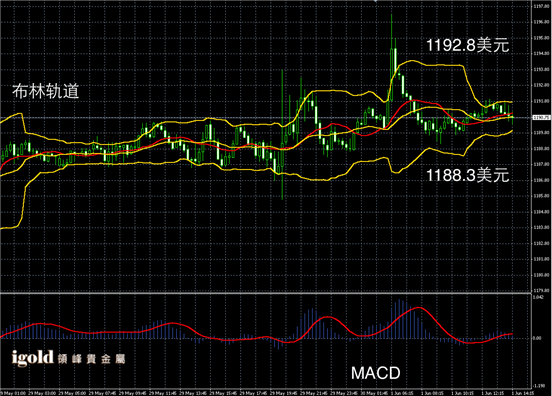The height and width of the screenshot is (396, 552).
Task: Click the 1192.8美元 resistance annotation
Action: 468,45
